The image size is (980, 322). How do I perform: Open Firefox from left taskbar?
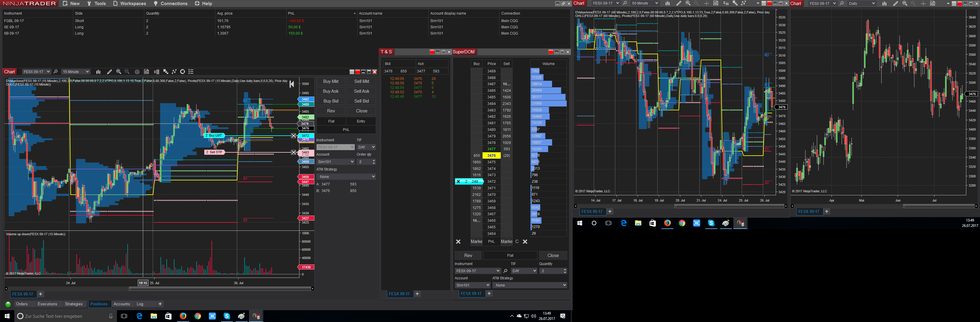pos(183,316)
